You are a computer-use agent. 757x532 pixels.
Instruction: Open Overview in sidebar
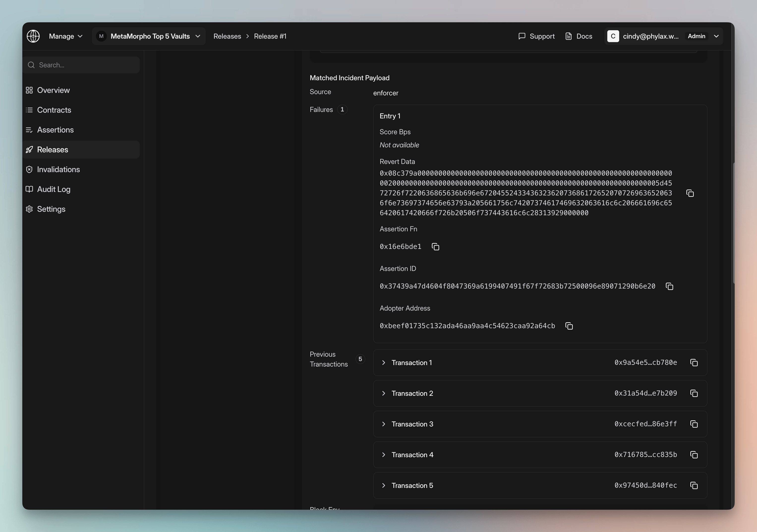(x=81, y=90)
